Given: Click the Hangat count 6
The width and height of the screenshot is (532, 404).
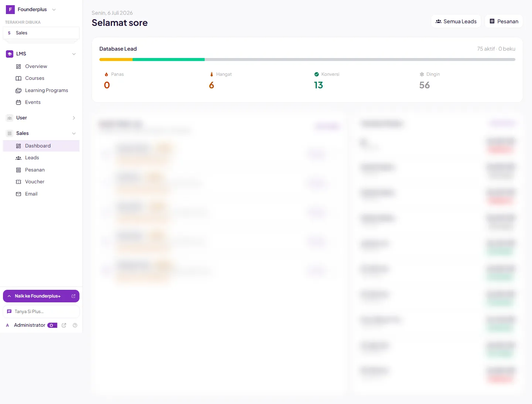Looking at the screenshot, I should (x=212, y=85).
